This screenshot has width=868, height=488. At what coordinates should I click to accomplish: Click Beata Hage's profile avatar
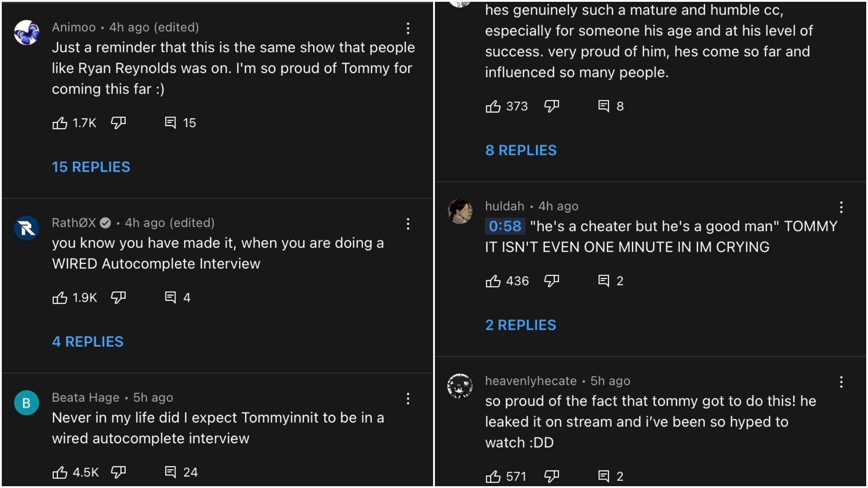pyautogui.click(x=26, y=403)
